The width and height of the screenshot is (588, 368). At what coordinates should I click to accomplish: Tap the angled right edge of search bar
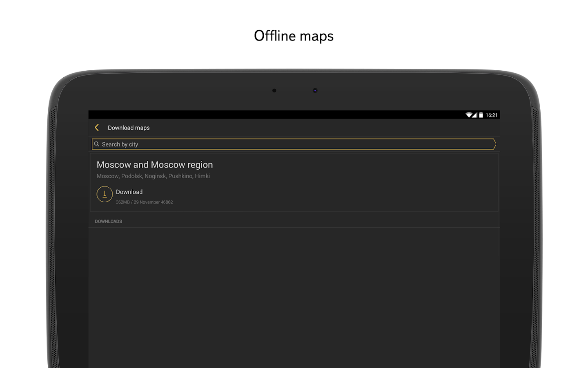pos(494,144)
